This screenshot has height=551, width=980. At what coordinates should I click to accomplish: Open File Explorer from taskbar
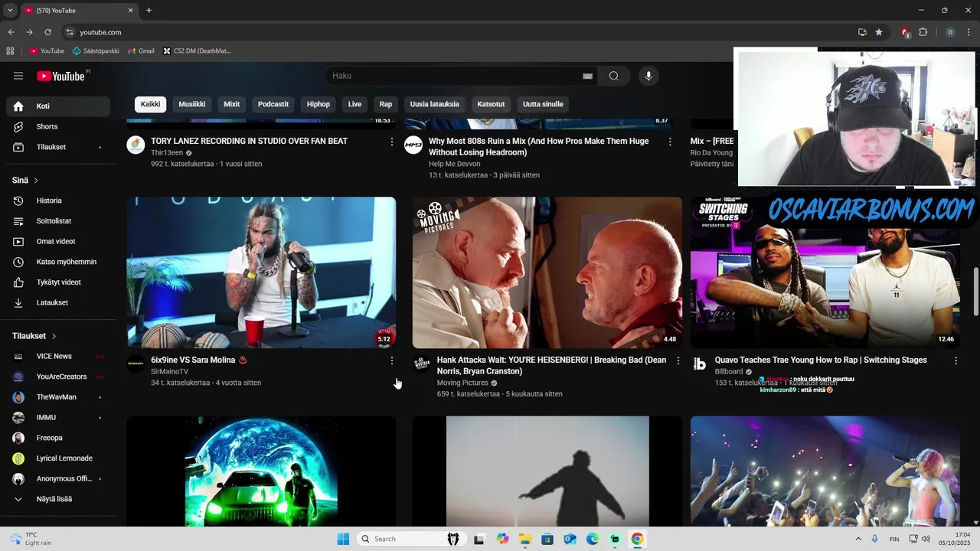525,539
